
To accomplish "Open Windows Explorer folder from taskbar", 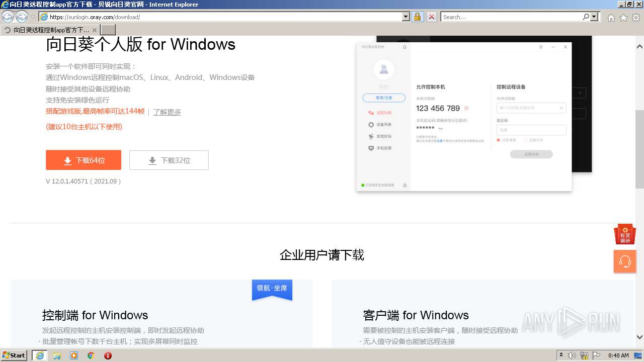I will point(57,355).
